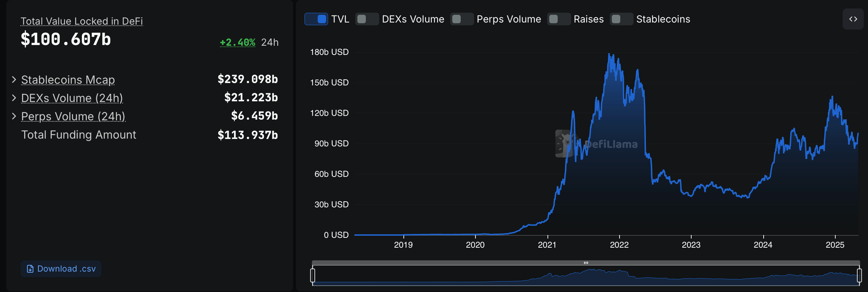Click the 2022 label on the chart axis
This screenshot has width=868, height=292.
click(x=619, y=245)
